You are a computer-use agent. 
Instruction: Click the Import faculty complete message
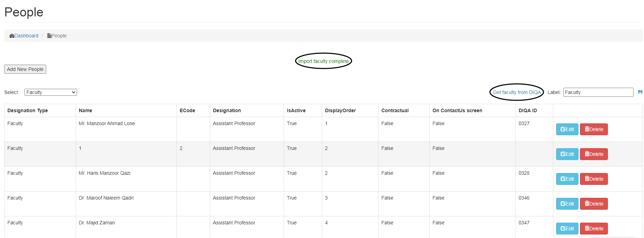(323, 61)
